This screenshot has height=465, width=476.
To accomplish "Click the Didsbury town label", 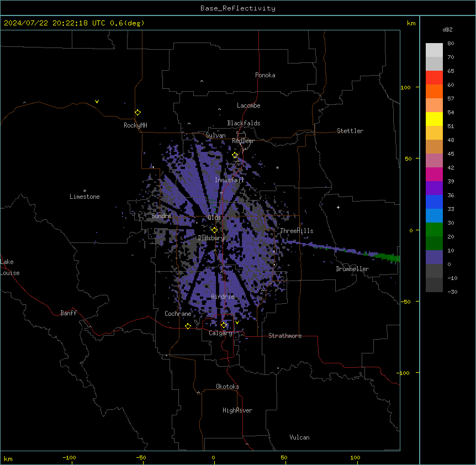I will tap(211, 238).
